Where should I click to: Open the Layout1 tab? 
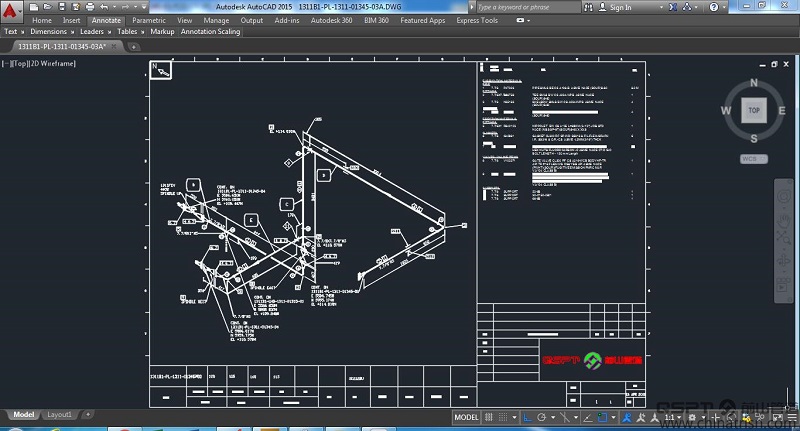click(x=60, y=414)
